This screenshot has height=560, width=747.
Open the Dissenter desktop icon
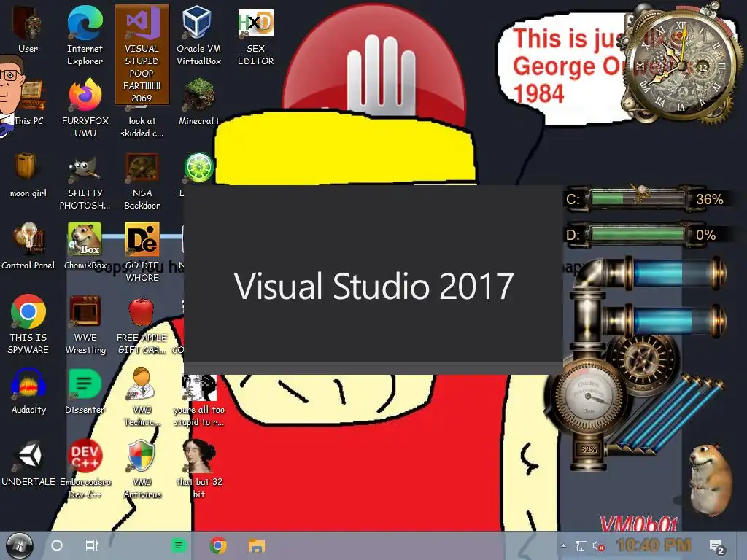[85, 391]
